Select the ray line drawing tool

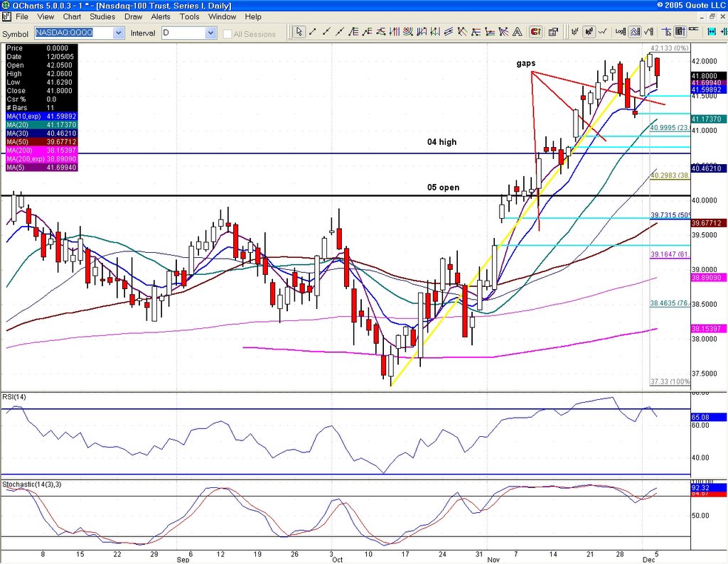[326, 31]
